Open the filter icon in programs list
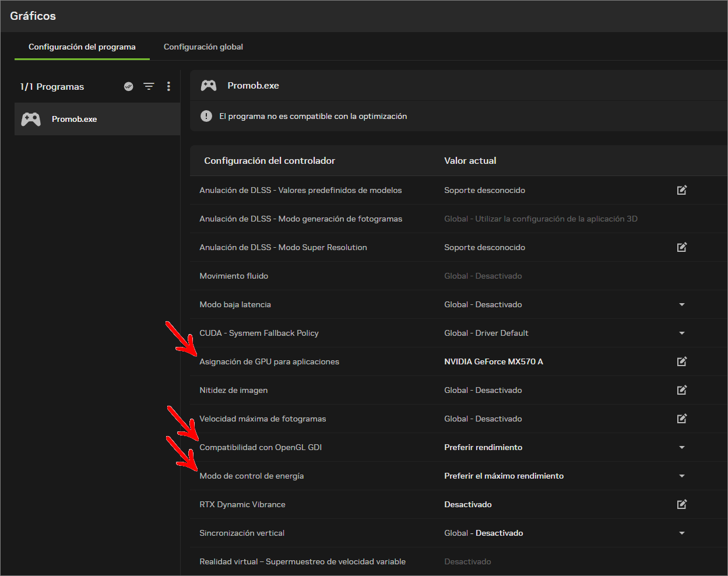The height and width of the screenshot is (576, 728). [x=149, y=86]
